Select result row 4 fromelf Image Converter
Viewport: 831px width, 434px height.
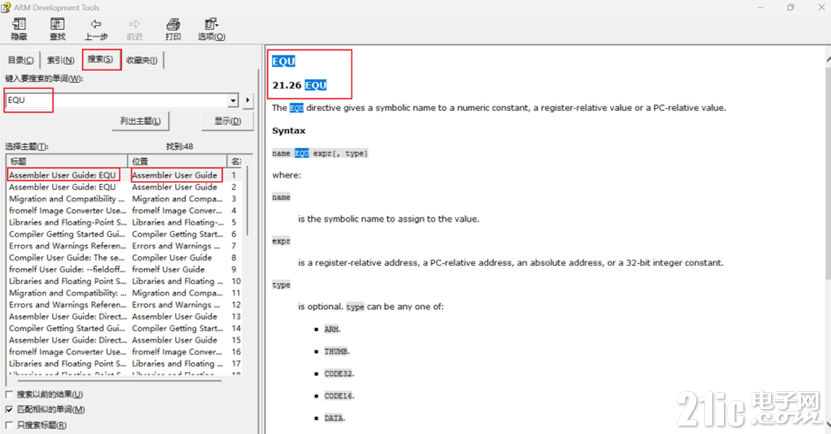pyautogui.click(x=125, y=210)
